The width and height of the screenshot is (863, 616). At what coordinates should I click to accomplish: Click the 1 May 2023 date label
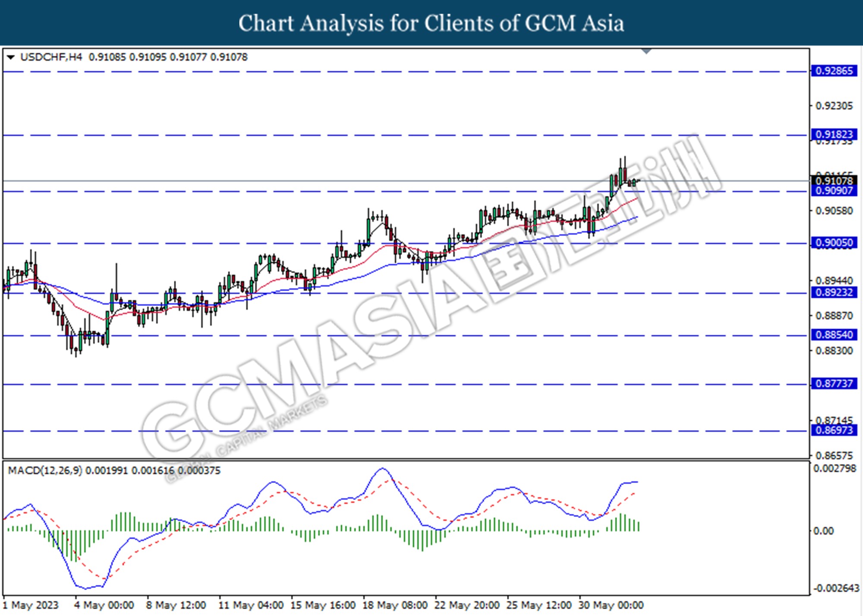click(31, 605)
